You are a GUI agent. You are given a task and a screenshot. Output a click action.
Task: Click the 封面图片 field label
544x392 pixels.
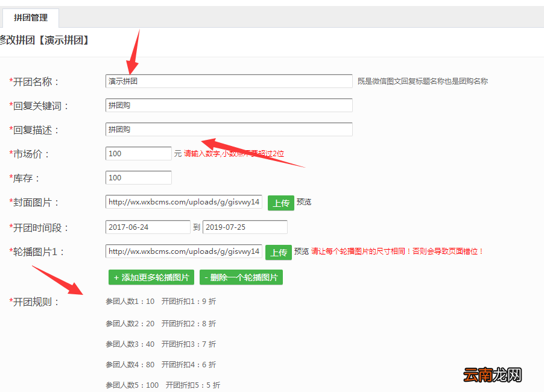tap(34, 203)
